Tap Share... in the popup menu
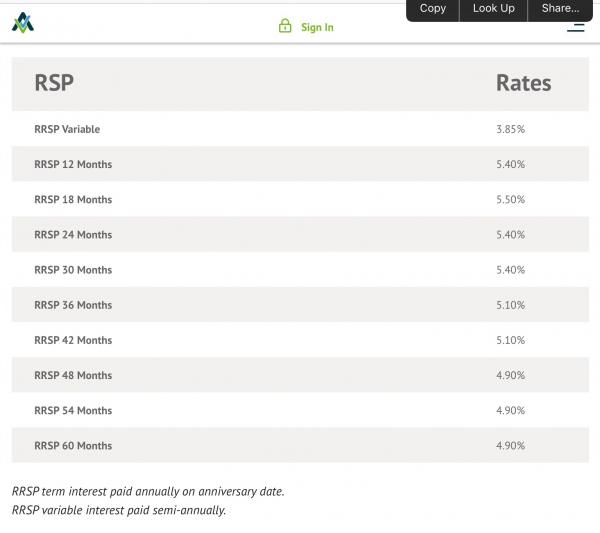The image size is (600, 533). click(x=560, y=9)
